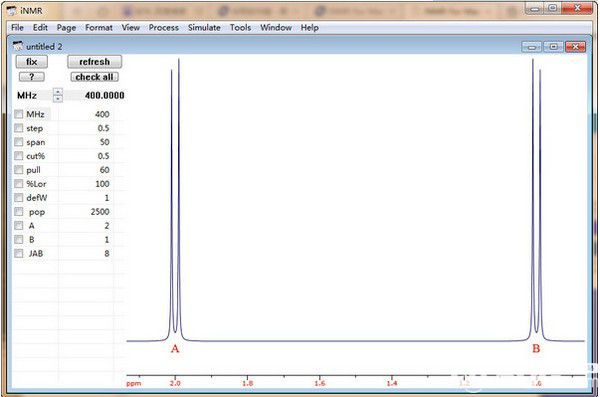Increase MHz with the stepper up arrow
Viewport: 600px width, 397px height.
tap(58, 92)
